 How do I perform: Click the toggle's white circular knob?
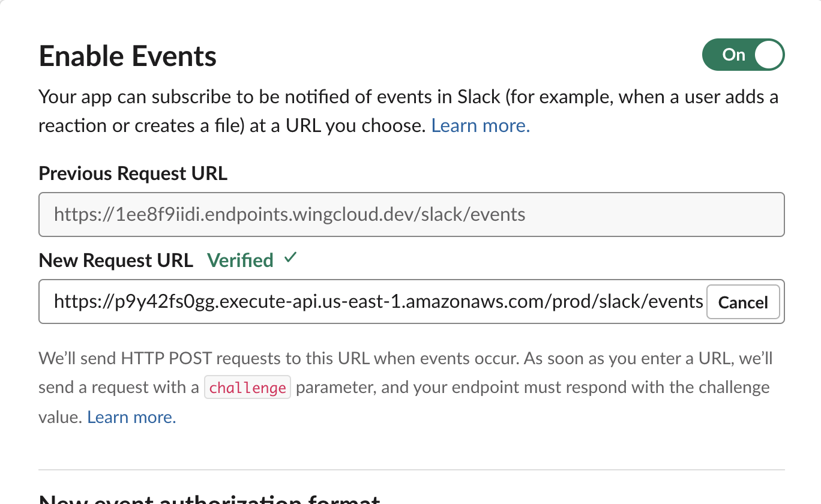(x=768, y=55)
